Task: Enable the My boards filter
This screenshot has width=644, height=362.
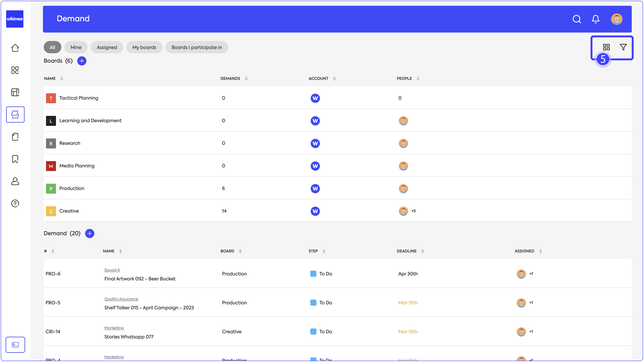Action: 144,47
